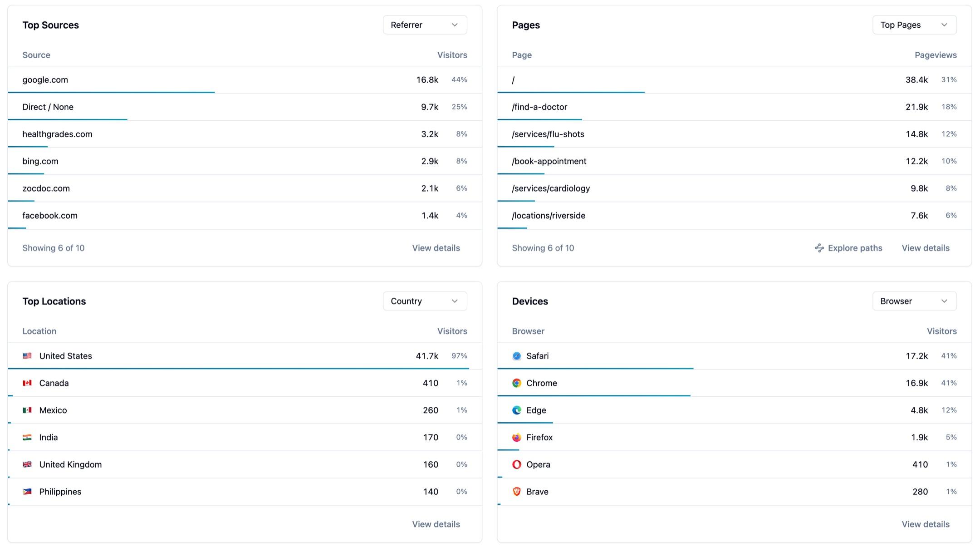Select the /book-appointment page

734,161
